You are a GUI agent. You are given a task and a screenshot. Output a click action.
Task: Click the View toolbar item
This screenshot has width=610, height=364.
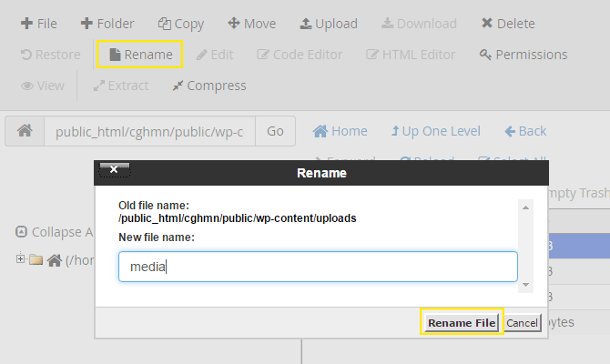pyautogui.click(x=43, y=86)
